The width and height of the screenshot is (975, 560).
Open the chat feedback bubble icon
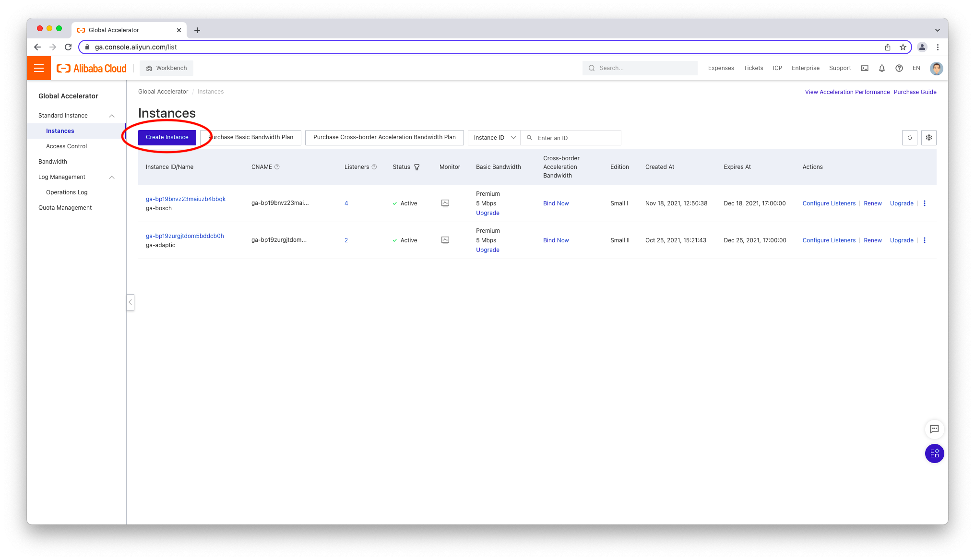pyautogui.click(x=934, y=429)
